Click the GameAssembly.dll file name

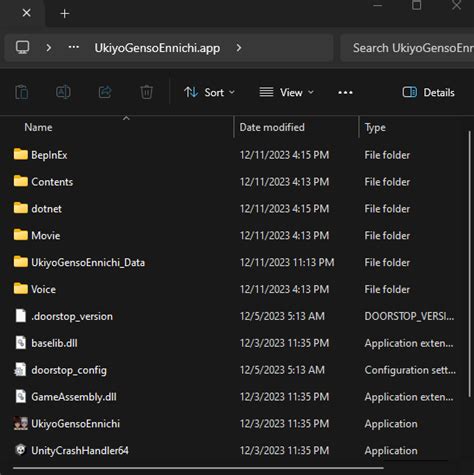[74, 397]
